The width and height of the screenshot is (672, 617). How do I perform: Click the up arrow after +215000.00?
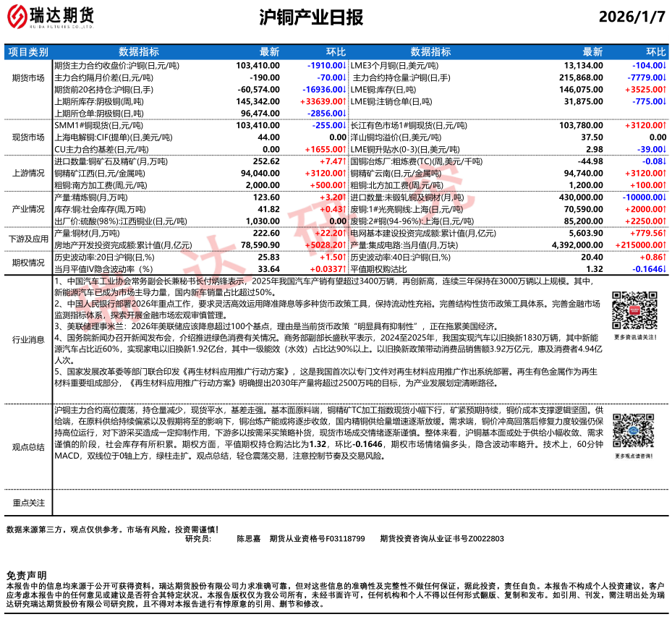pyautogui.click(x=663, y=245)
